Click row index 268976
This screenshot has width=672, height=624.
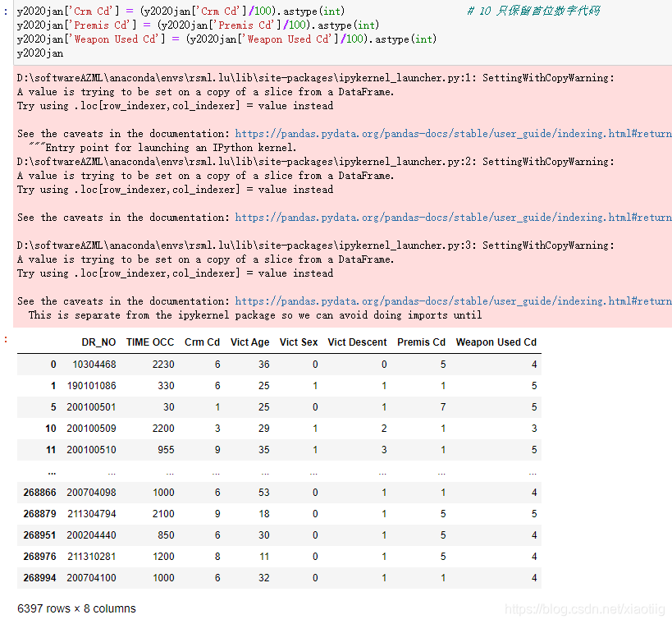tap(40, 557)
